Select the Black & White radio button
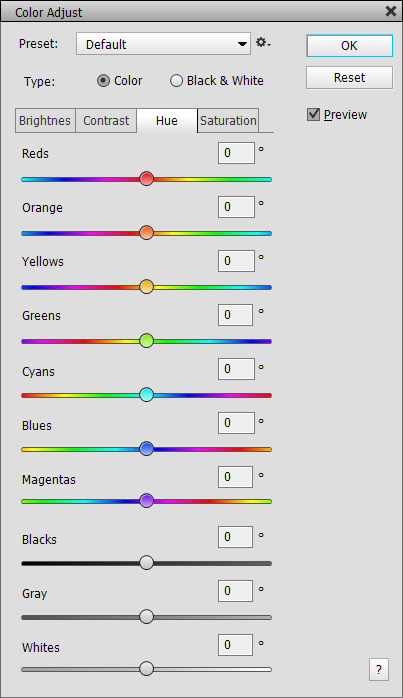The width and height of the screenshot is (403, 698). point(176,81)
